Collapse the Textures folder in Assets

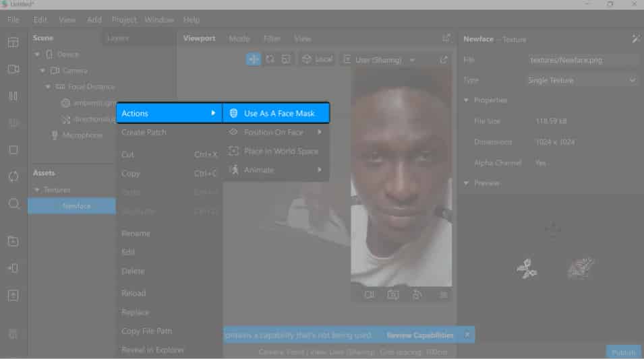[38, 190]
